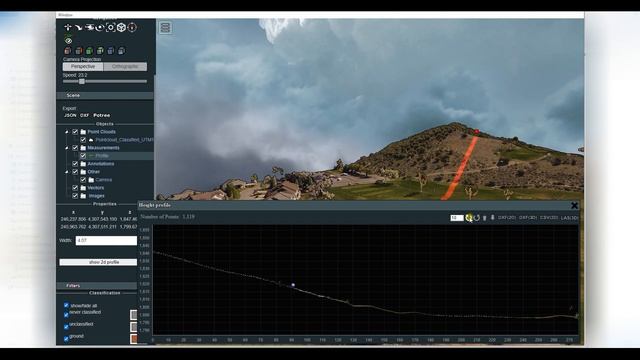Click the Full extent focus icon
Viewport: 640px width, 360px height.
tap(110, 27)
